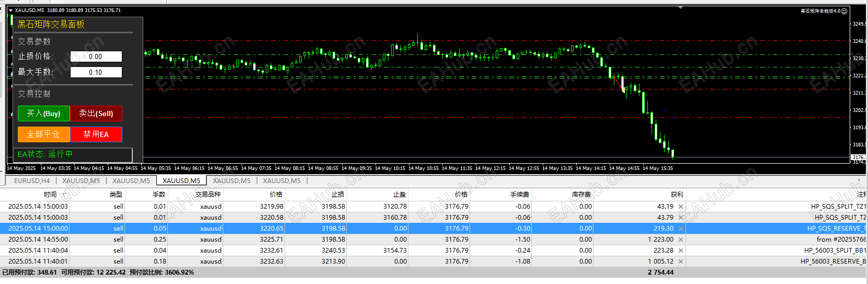
Task: Click the lot size 0.25 cell
Action: tap(160, 240)
